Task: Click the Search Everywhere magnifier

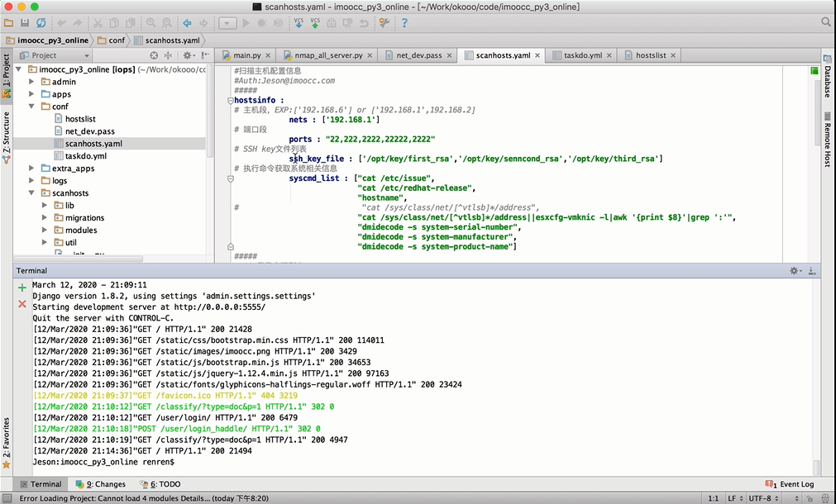Action: point(826,21)
